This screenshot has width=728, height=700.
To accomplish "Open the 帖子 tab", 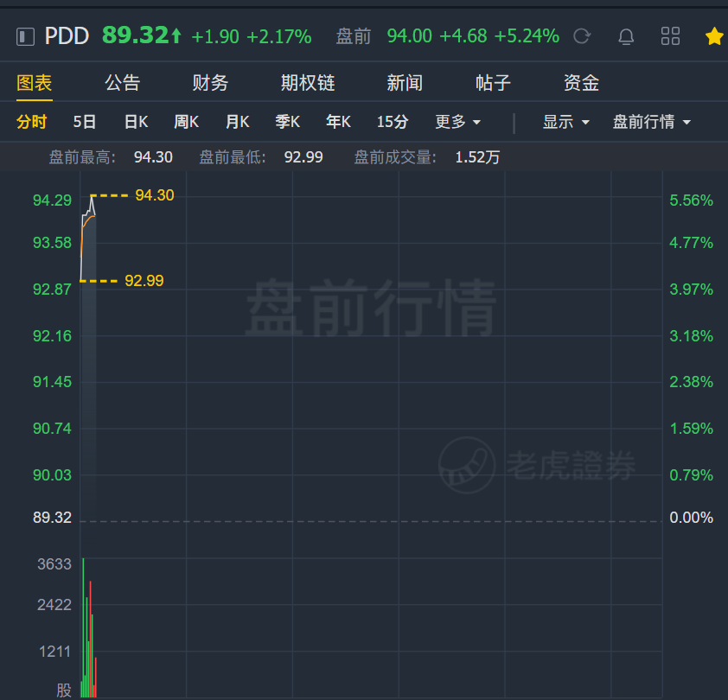I will (493, 83).
